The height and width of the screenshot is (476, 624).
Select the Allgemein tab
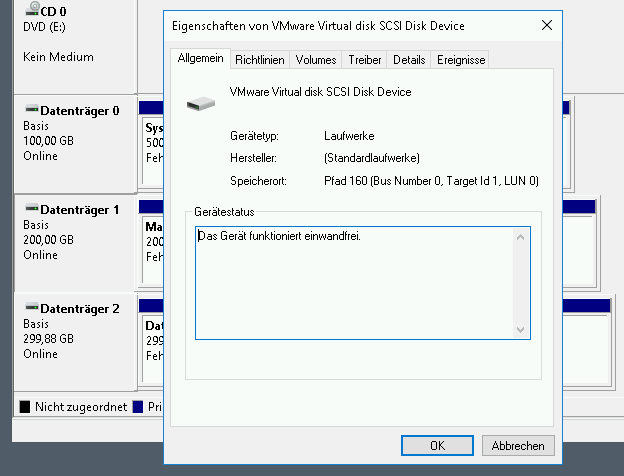point(200,59)
